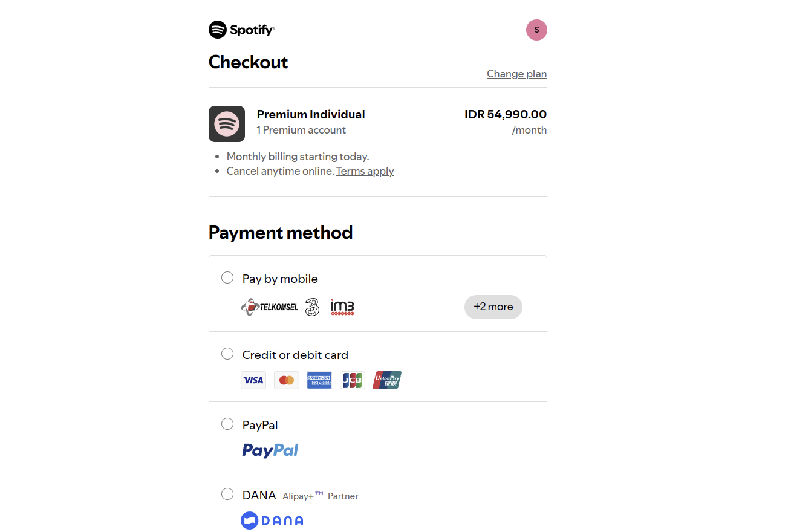Click the American Express card icon

coord(319,380)
